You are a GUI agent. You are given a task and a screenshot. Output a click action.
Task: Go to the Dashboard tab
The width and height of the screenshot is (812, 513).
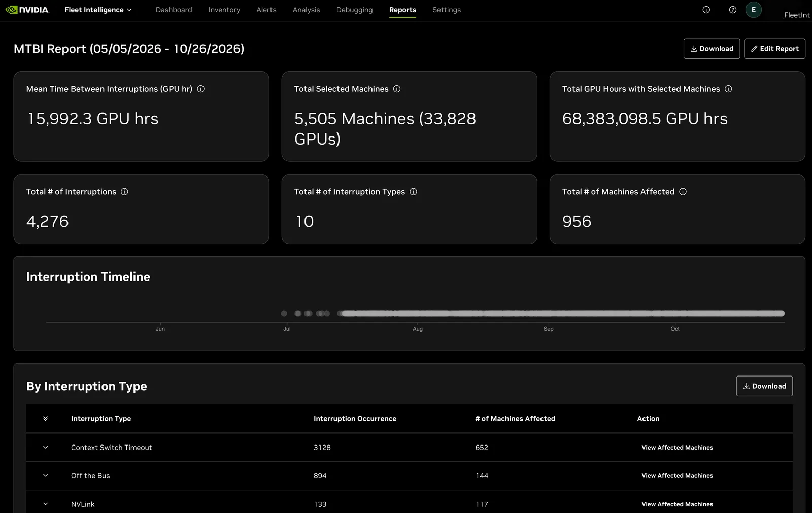click(174, 10)
